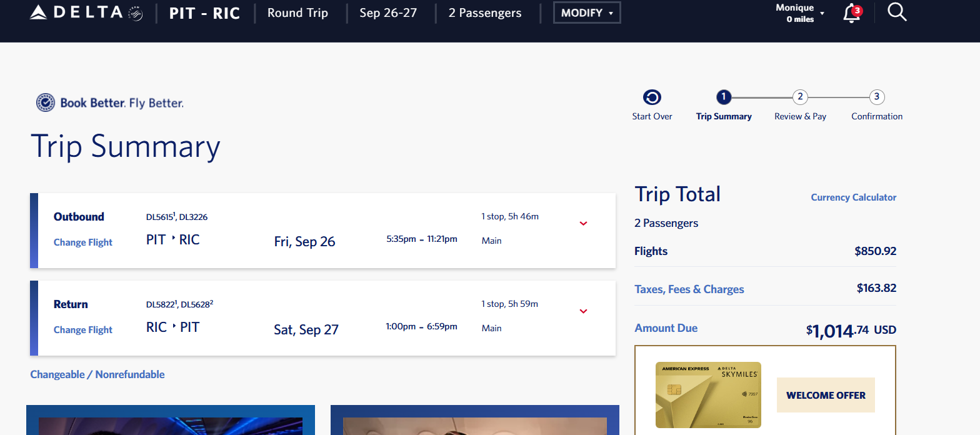Click the Start Over circular arrow icon
The width and height of the screenshot is (980, 435).
coord(652,97)
